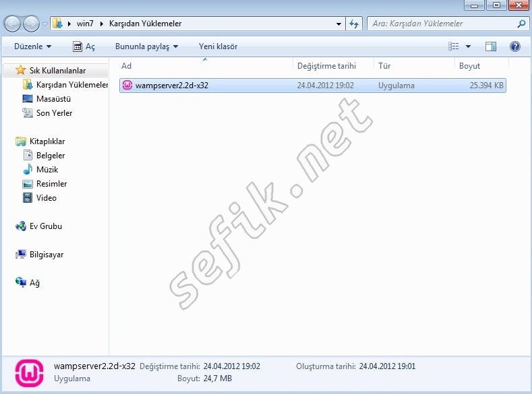The height and width of the screenshot is (394, 532).
Task: Click the magnifier search icon
Action: click(x=521, y=24)
